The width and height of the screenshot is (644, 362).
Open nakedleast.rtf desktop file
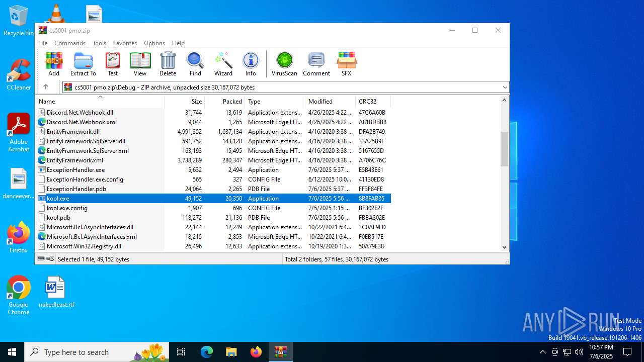pyautogui.click(x=56, y=292)
